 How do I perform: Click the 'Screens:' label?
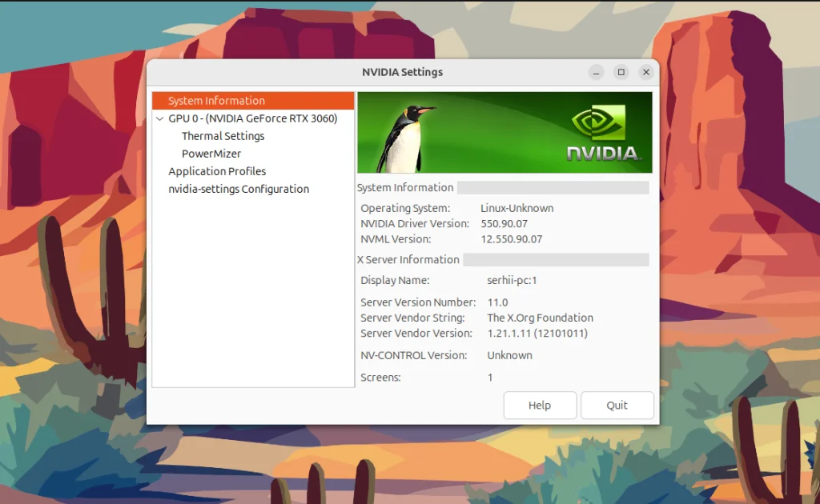click(x=380, y=378)
